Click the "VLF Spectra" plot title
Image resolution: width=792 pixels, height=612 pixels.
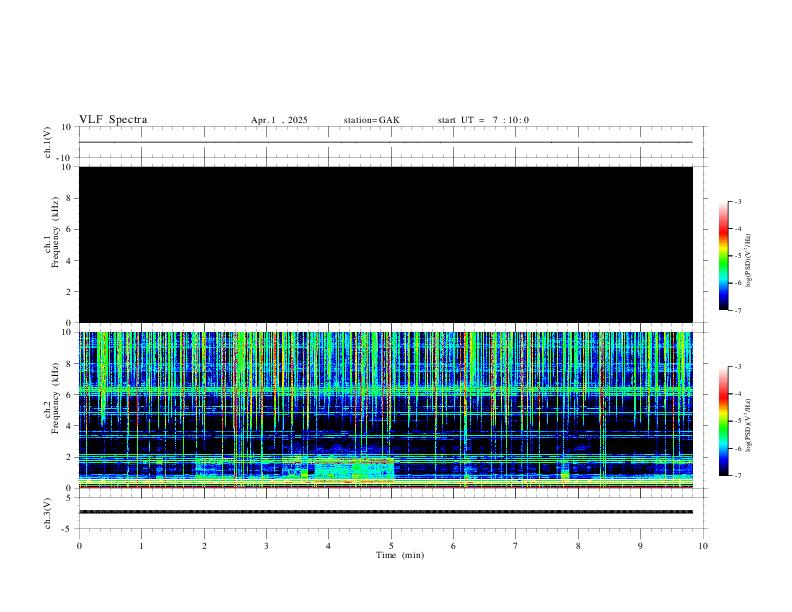click(113, 120)
